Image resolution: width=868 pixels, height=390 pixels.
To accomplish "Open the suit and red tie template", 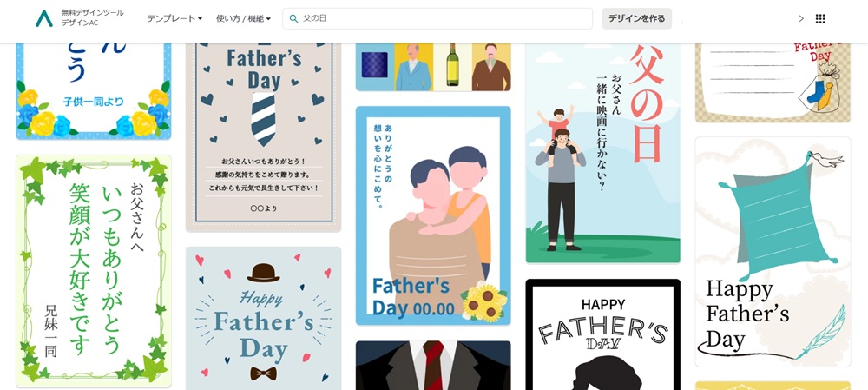I will pyautogui.click(x=433, y=366).
